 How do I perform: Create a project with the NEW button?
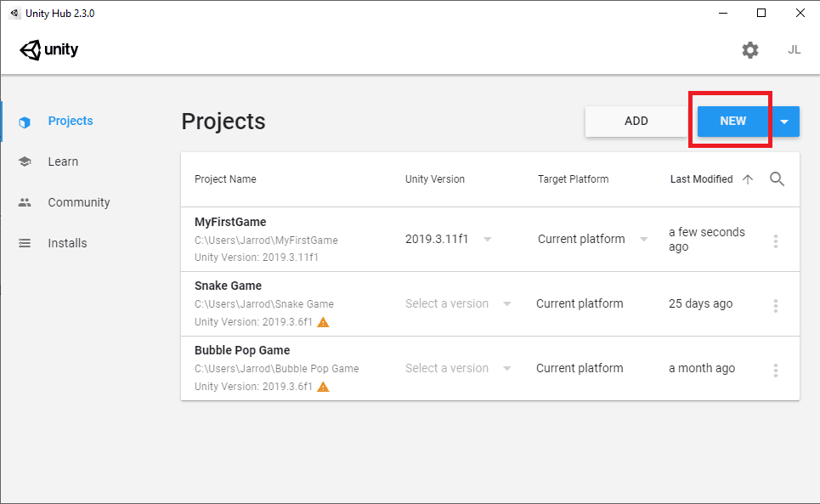(x=732, y=122)
